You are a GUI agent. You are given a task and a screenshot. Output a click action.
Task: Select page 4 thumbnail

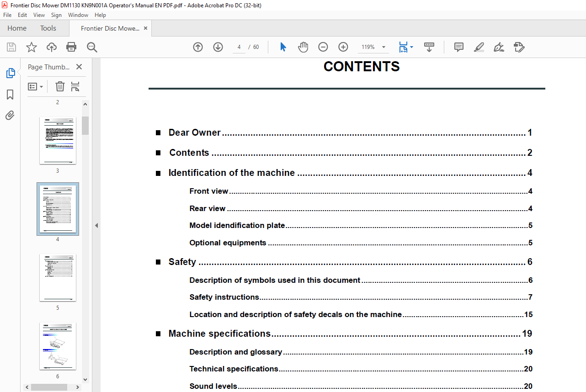click(x=58, y=209)
